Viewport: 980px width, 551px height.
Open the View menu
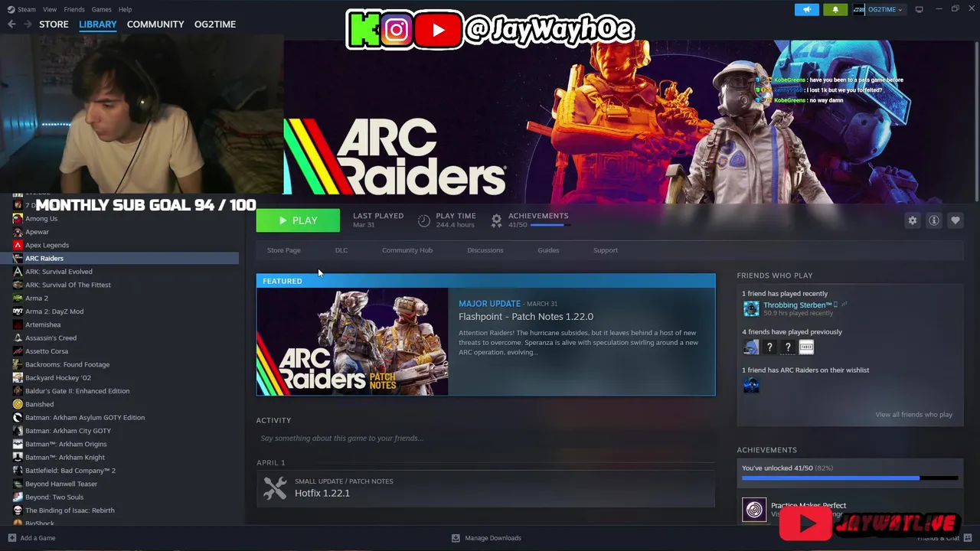[x=50, y=9]
